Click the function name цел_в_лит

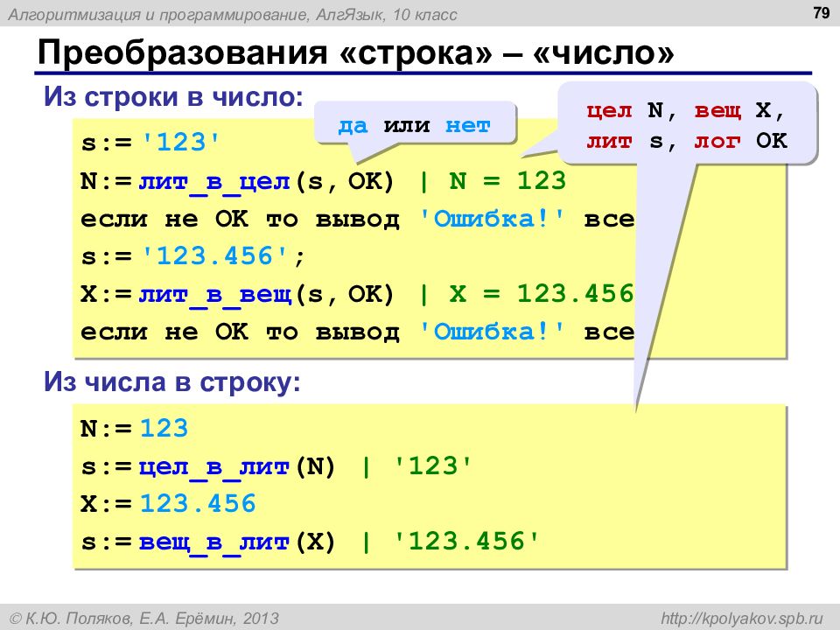click(x=214, y=467)
